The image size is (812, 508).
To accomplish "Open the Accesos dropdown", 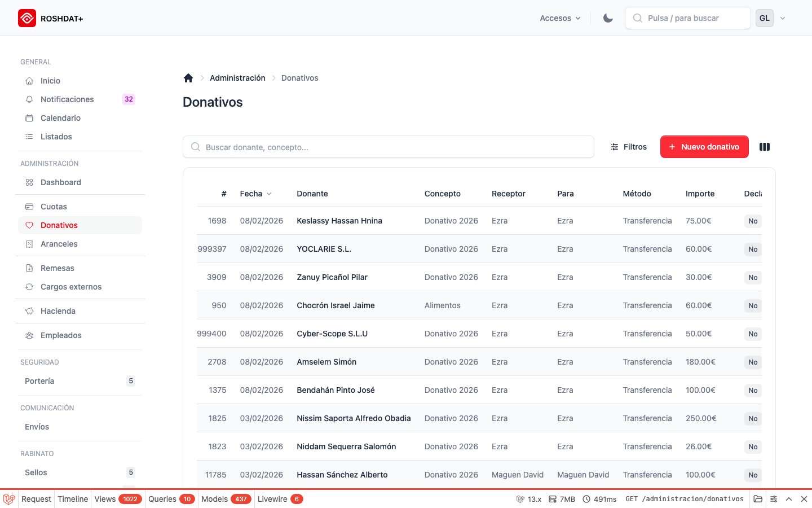I will coord(559,18).
